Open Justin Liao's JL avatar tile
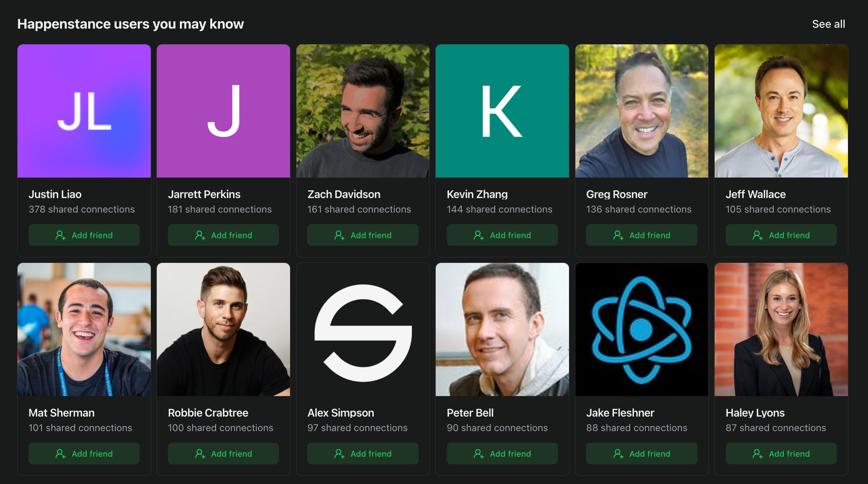Viewport: 868px width, 484px height. tap(84, 111)
